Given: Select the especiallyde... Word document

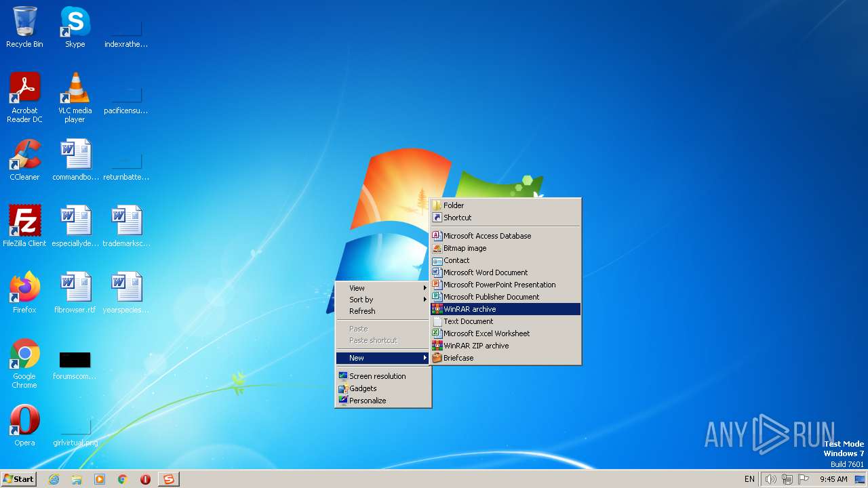Looking at the screenshot, I should click(x=75, y=226).
